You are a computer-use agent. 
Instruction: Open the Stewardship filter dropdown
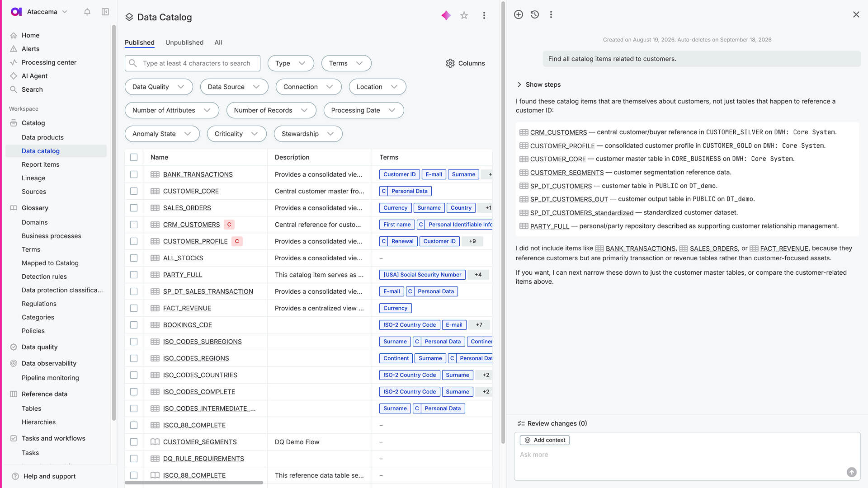[x=308, y=134]
